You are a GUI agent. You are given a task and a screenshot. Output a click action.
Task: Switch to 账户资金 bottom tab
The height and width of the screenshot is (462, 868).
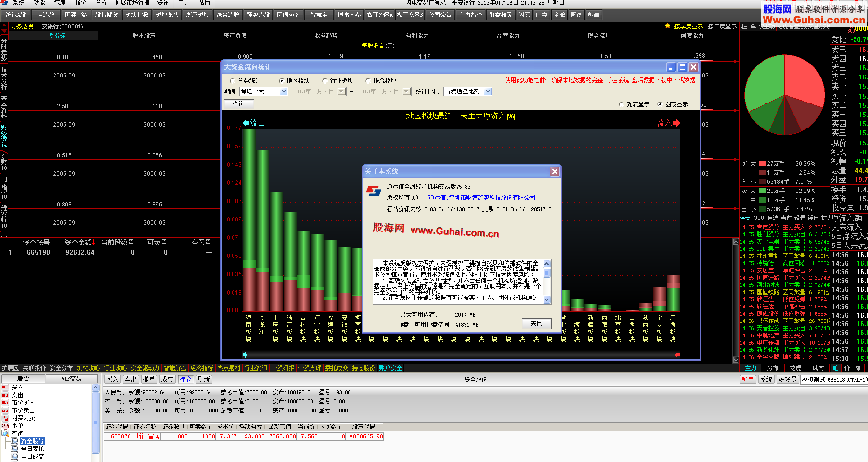point(390,368)
